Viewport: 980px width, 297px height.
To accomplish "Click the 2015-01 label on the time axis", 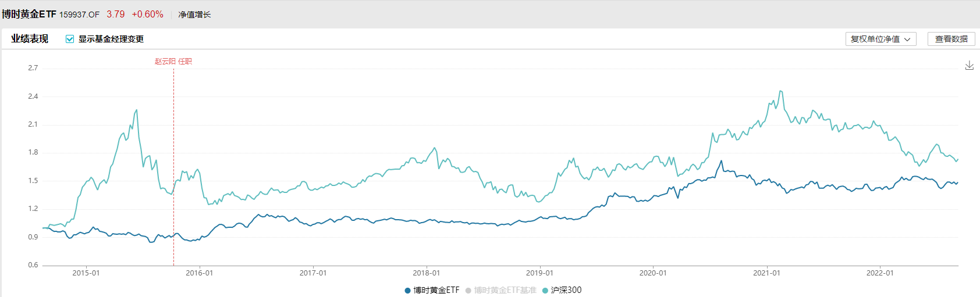I will coord(86,273).
